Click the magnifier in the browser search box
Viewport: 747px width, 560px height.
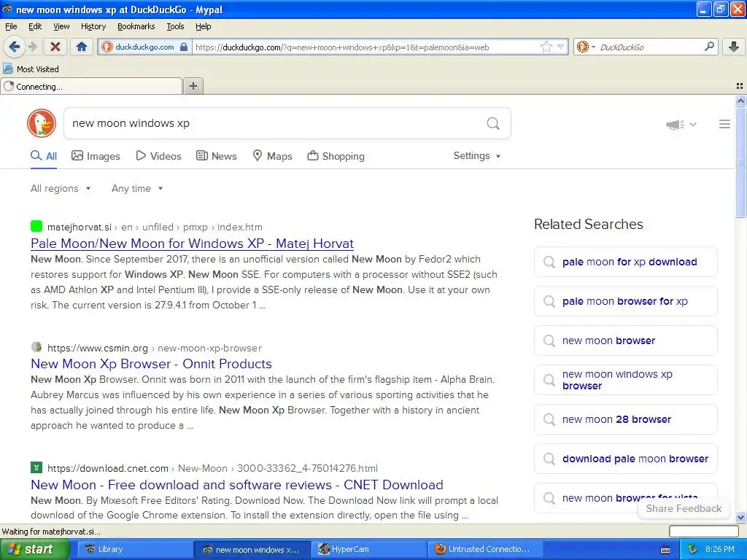point(709,46)
